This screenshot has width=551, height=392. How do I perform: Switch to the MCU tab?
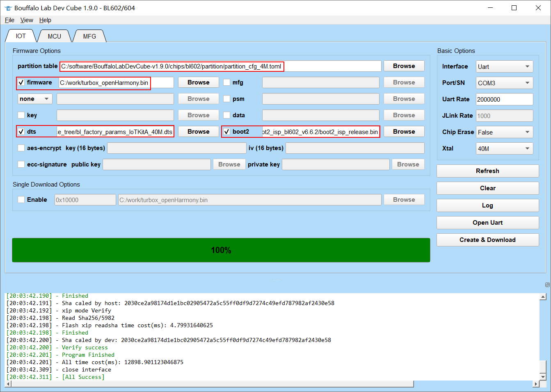pyautogui.click(x=54, y=36)
